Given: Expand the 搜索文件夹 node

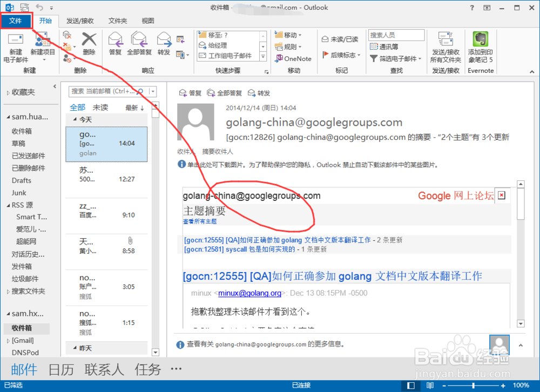Looking at the screenshot, I should tap(8, 292).
